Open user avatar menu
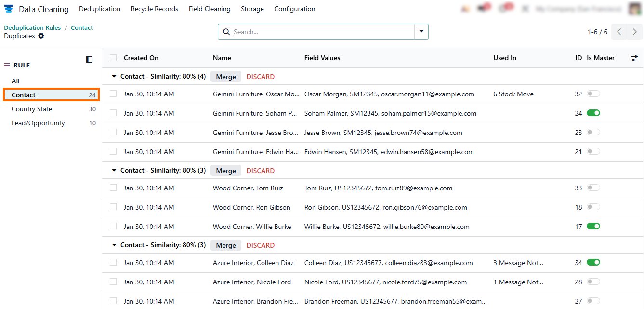This screenshot has height=309, width=644. [635, 9]
